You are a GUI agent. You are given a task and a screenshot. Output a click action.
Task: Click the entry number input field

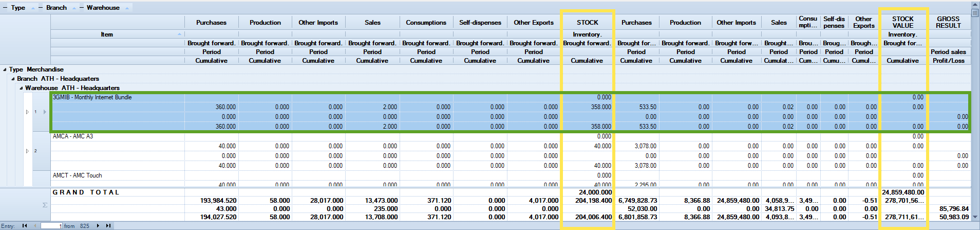coord(51,226)
